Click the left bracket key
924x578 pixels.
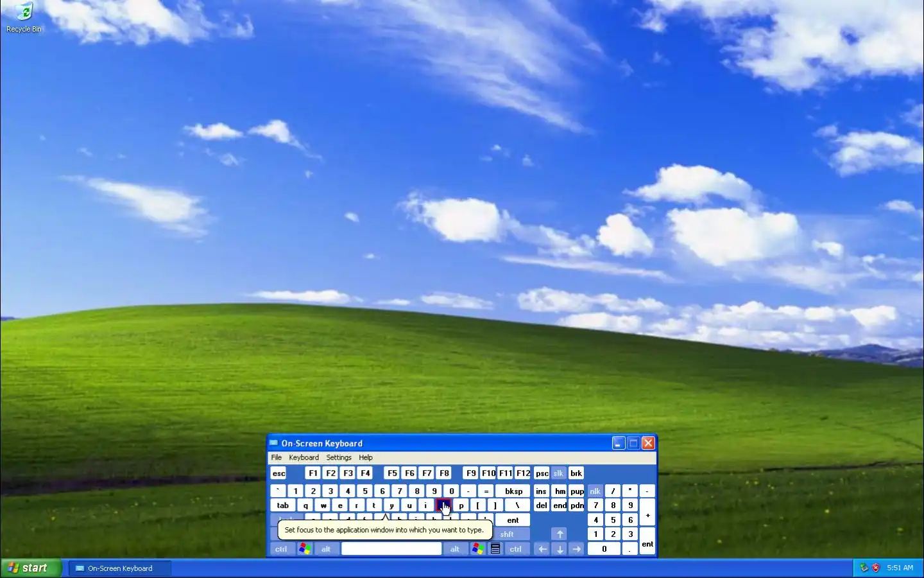point(479,505)
